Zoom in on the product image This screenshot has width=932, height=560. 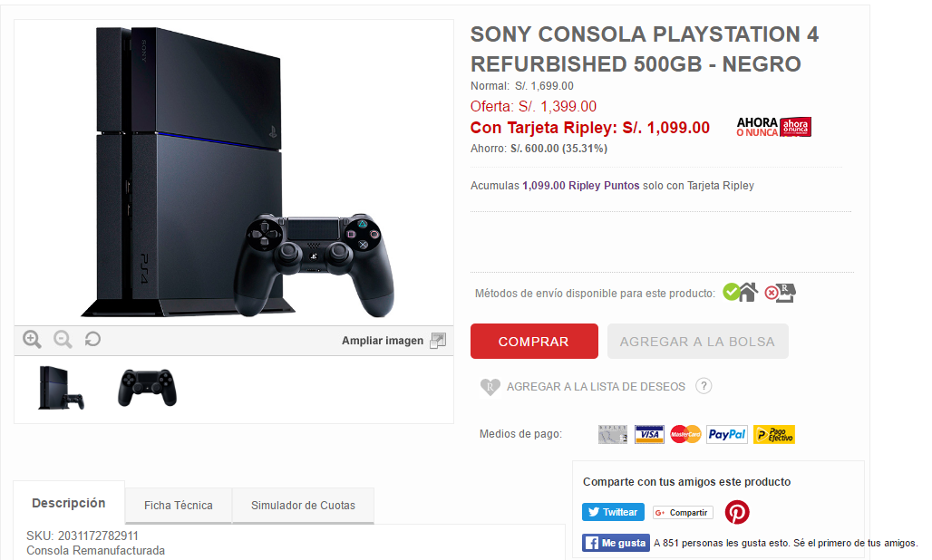[32, 339]
